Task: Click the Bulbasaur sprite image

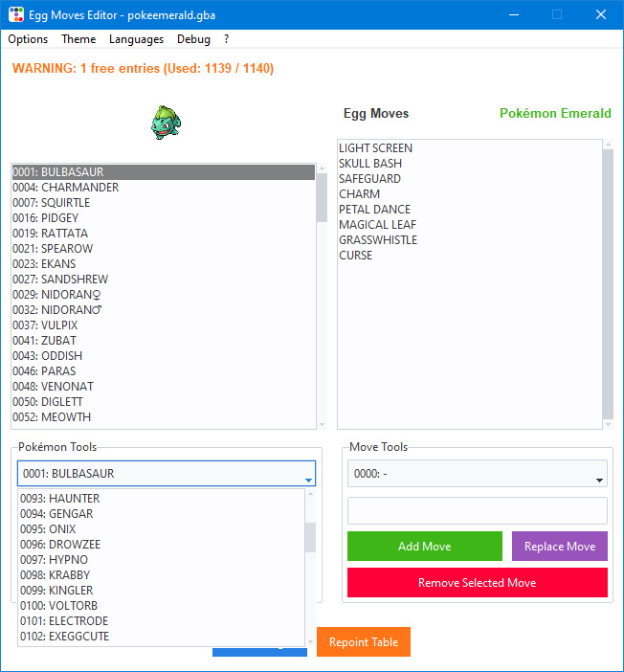Action: (x=167, y=123)
